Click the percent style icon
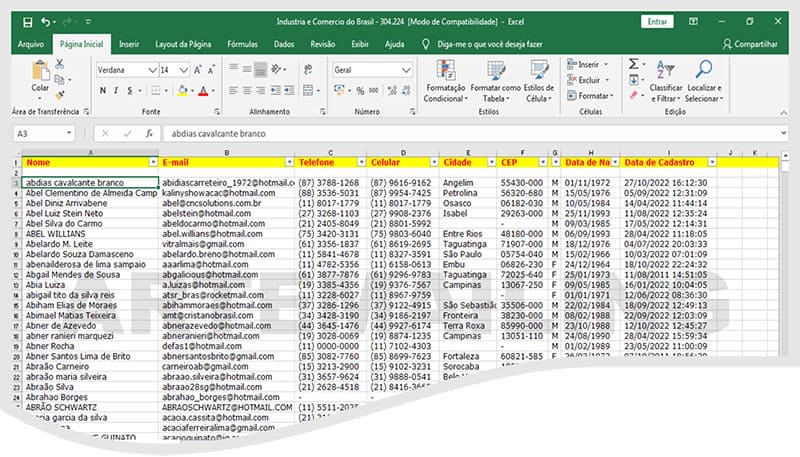 [360, 91]
